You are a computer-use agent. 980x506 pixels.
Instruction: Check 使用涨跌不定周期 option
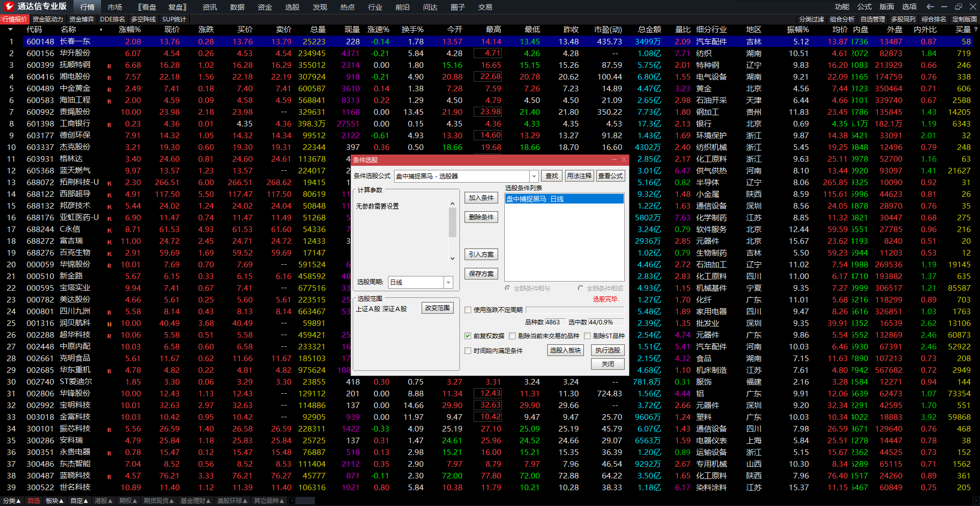pyautogui.click(x=468, y=310)
